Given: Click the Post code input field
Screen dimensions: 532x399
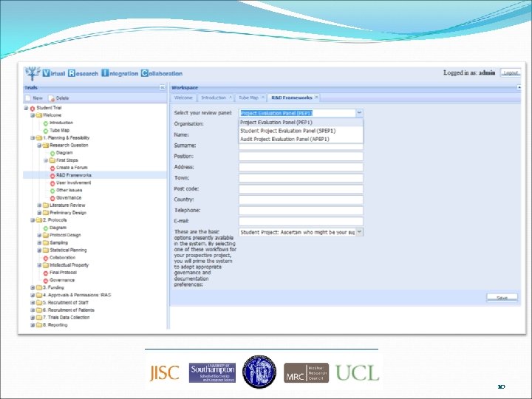Looking at the screenshot, I should pyautogui.click(x=301, y=189).
